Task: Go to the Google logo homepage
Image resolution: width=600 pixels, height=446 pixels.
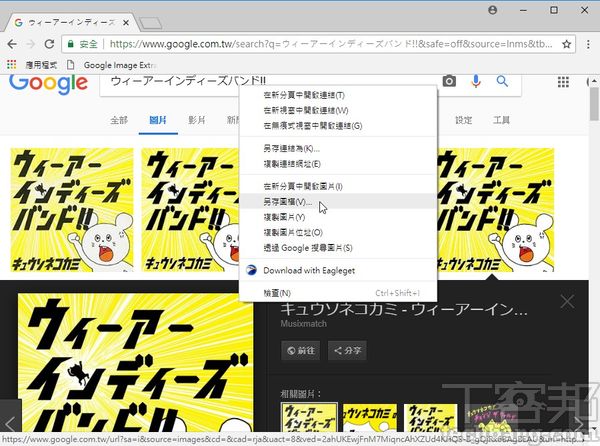Action: coord(48,83)
